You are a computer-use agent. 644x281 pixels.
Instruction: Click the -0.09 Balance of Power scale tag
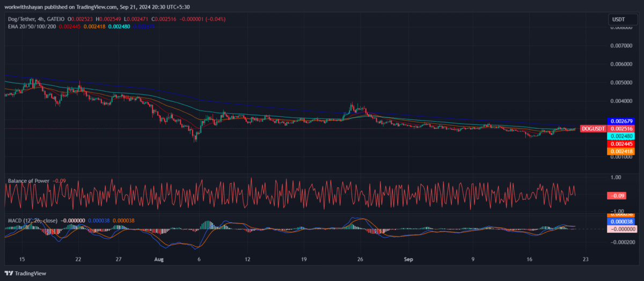click(616, 195)
